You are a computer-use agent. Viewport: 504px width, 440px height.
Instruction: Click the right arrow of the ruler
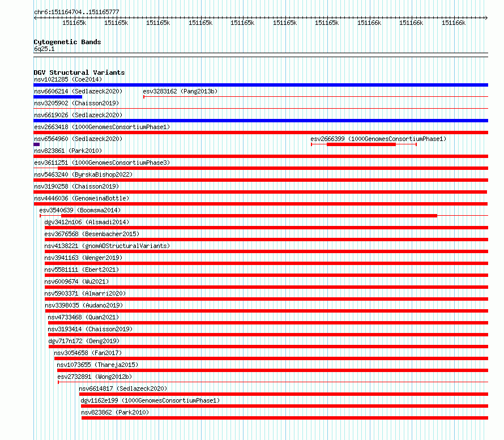486,18
